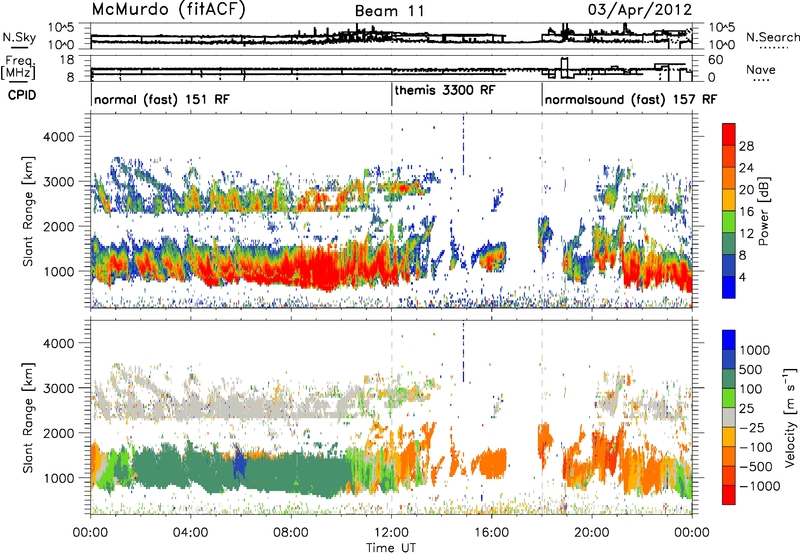Click the 'Freq. [MHz]' axis label

(x=18, y=68)
